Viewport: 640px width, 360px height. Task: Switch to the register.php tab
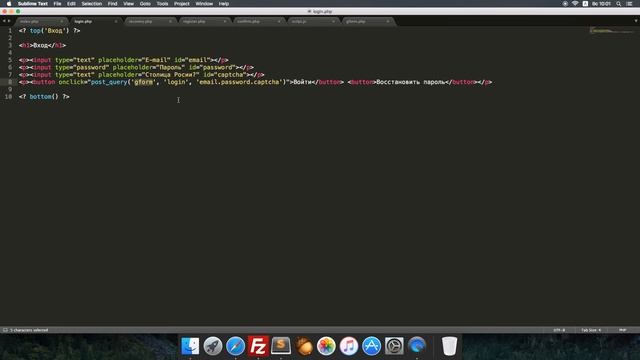pyautogui.click(x=203, y=21)
